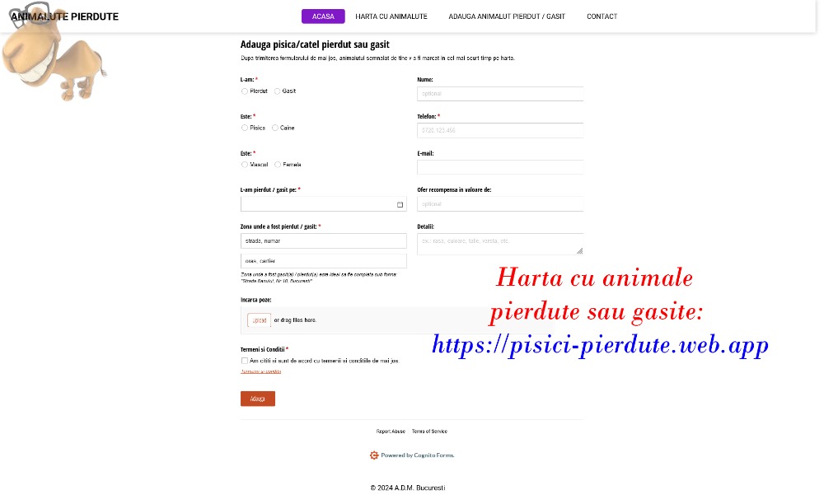Select the Mascul radio button
Screen dimensions: 824x504
click(245, 165)
